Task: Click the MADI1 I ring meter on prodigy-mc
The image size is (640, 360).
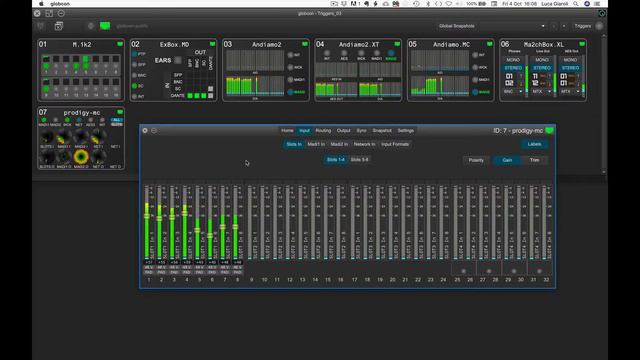Action: click(64, 137)
